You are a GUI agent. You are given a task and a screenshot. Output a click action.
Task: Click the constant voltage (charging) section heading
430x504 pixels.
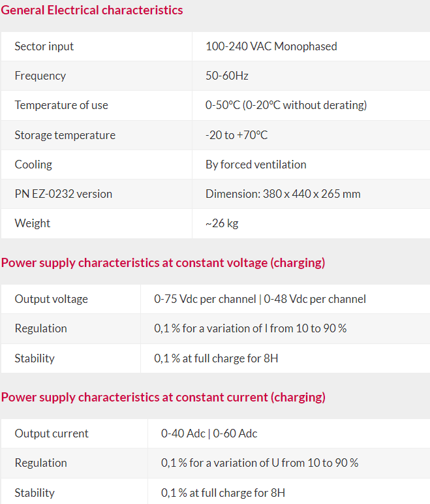coord(163,263)
